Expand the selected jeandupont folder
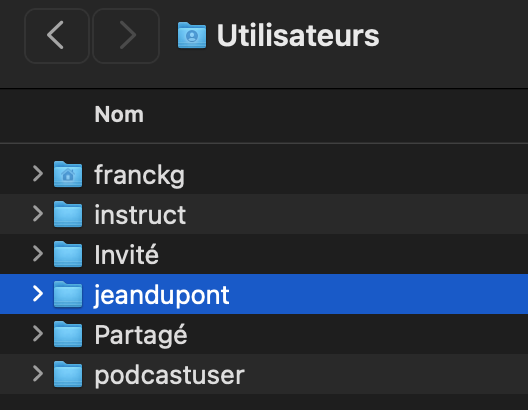This screenshot has width=528, height=410. coord(38,294)
